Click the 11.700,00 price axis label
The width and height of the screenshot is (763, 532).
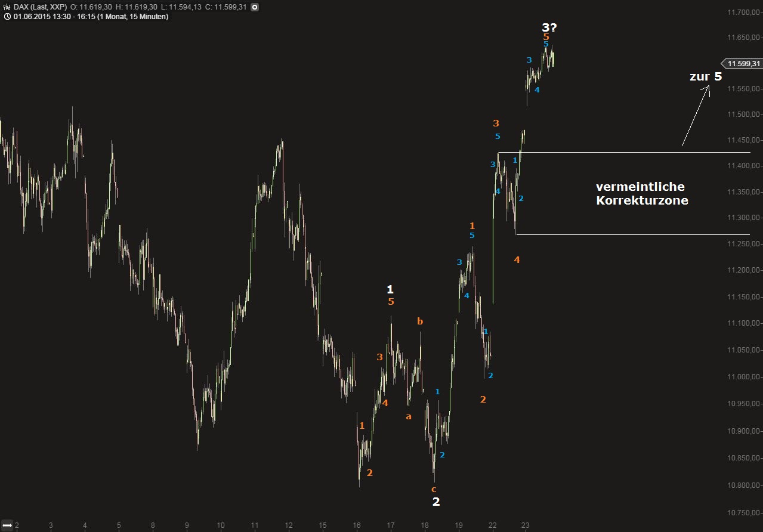[x=743, y=12]
